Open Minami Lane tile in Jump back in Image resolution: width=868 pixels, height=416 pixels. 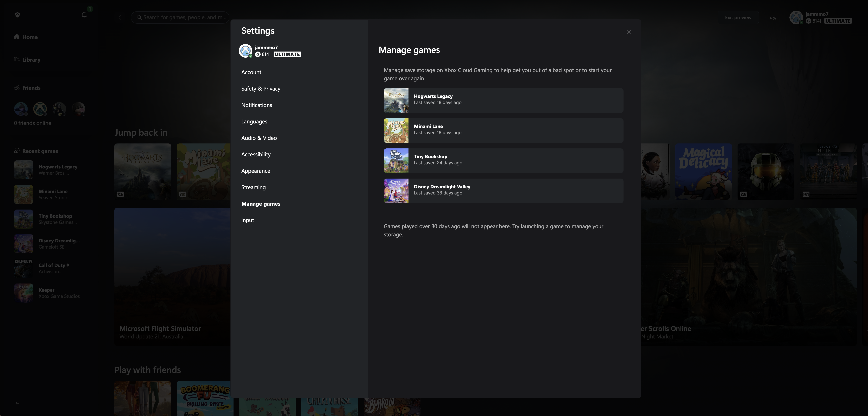pos(204,172)
